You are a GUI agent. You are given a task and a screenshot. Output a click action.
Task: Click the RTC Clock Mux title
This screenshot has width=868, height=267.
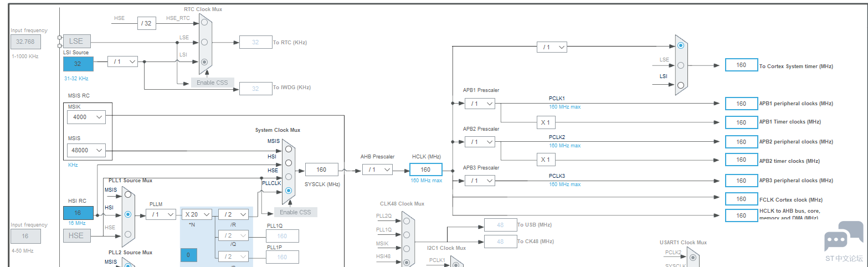tap(204, 9)
